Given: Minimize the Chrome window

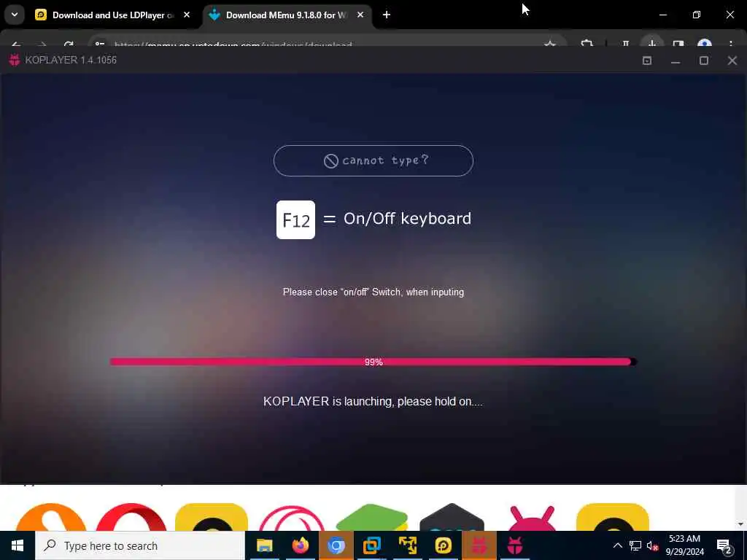Looking at the screenshot, I should [662, 15].
